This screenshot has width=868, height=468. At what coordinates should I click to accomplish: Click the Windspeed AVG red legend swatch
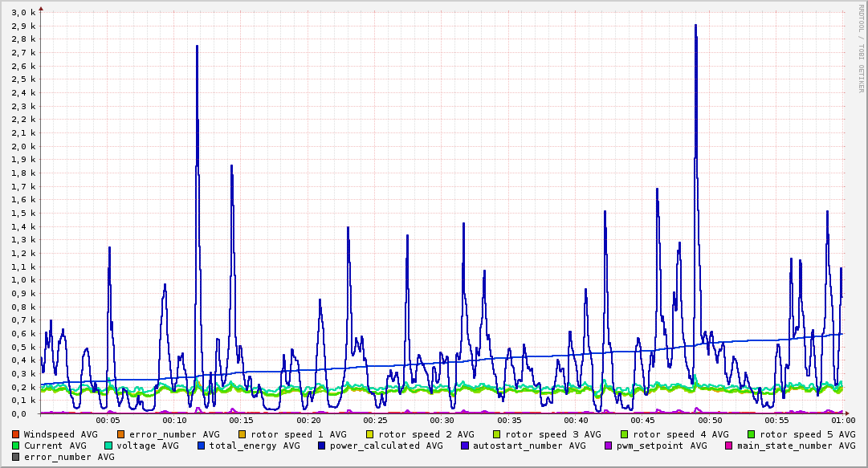(x=15, y=435)
